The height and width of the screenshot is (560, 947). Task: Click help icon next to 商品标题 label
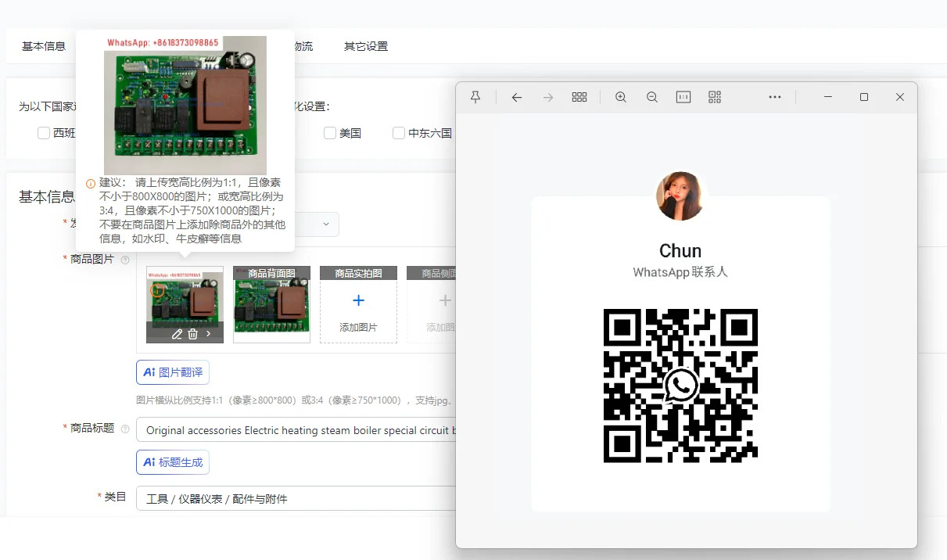click(125, 429)
